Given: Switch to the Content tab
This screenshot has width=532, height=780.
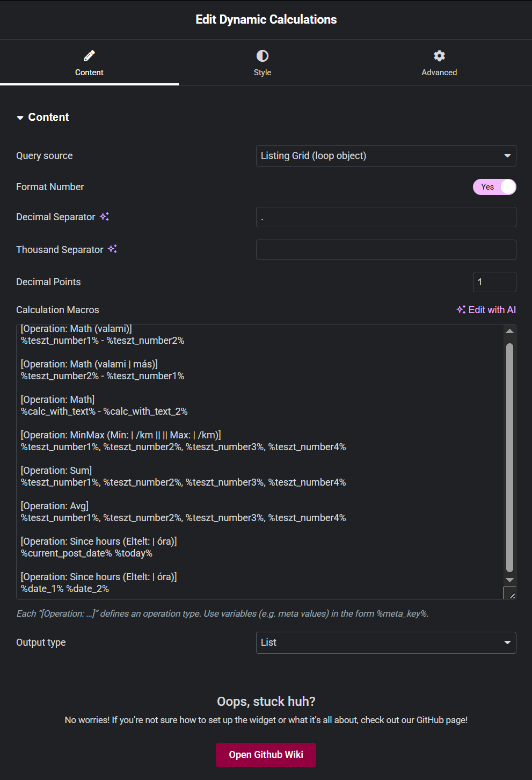Looking at the screenshot, I should pos(89,63).
